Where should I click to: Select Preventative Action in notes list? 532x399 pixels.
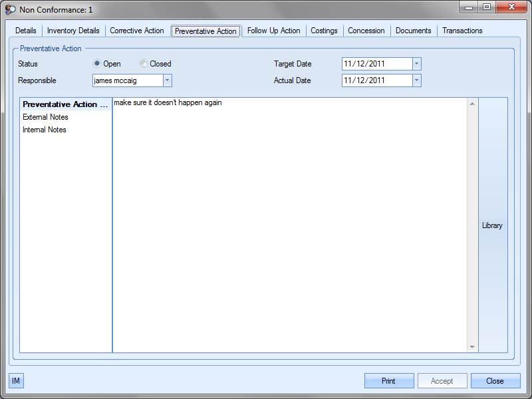[65, 104]
